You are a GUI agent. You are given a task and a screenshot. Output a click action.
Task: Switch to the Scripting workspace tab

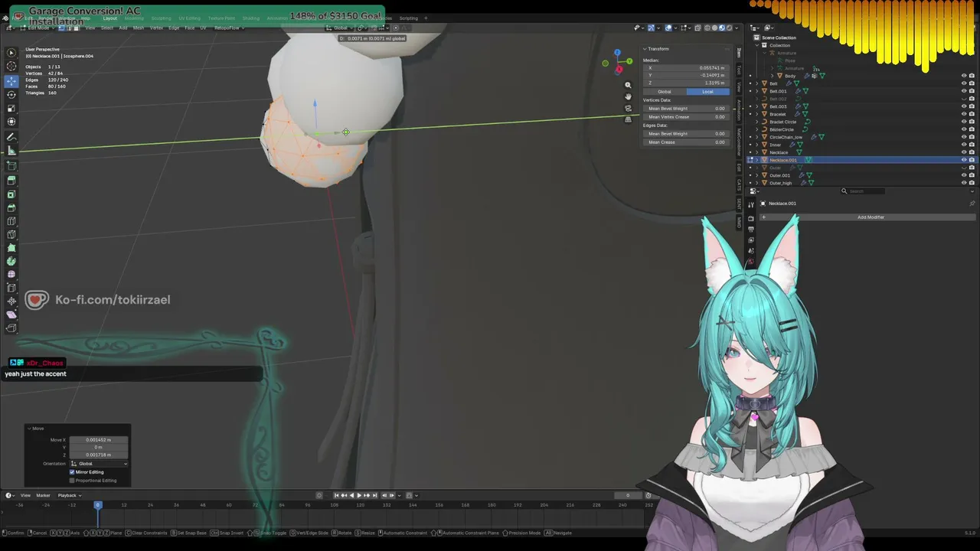click(409, 18)
